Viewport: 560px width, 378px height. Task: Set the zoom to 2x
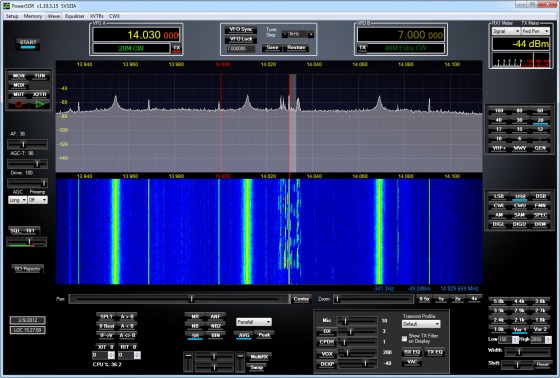point(458,299)
